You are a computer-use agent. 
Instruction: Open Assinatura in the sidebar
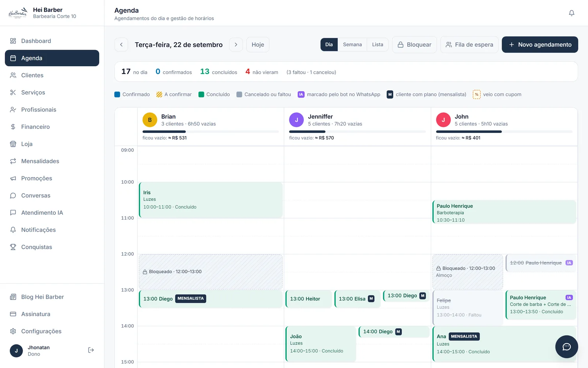pos(52,314)
